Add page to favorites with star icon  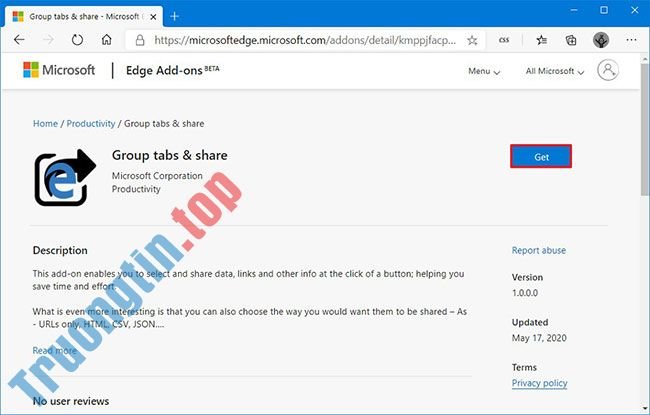tap(472, 40)
